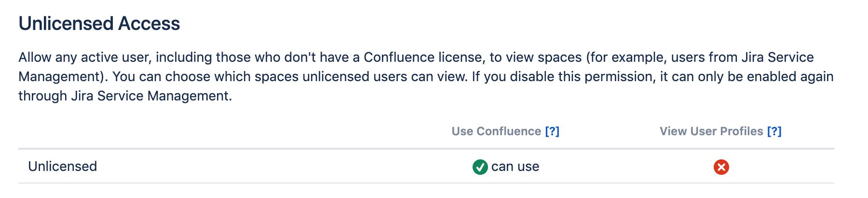Click the green check icon for Use Confluence
Image resolution: width=868 pixels, height=198 pixels.
tap(480, 167)
